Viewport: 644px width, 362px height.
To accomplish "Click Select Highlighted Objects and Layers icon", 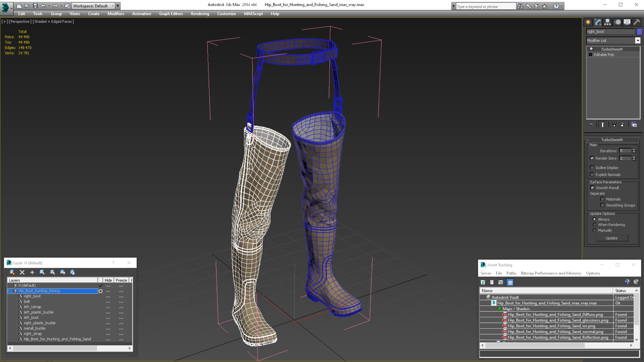I will coord(42,272).
